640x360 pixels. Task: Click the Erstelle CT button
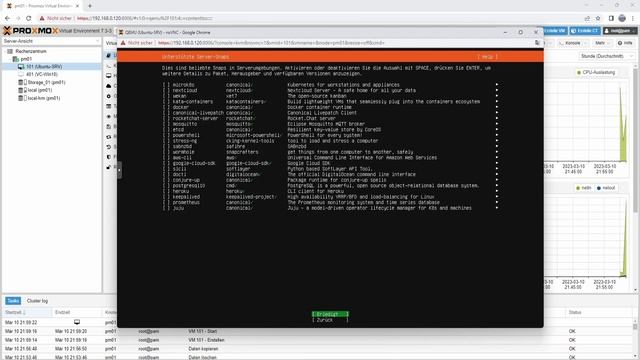585,31
